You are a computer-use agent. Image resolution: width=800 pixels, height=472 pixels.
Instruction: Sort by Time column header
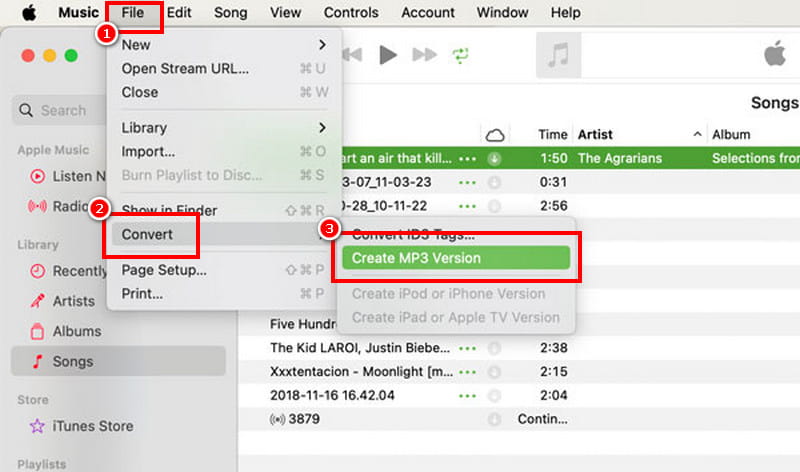pyautogui.click(x=553, y=135)
